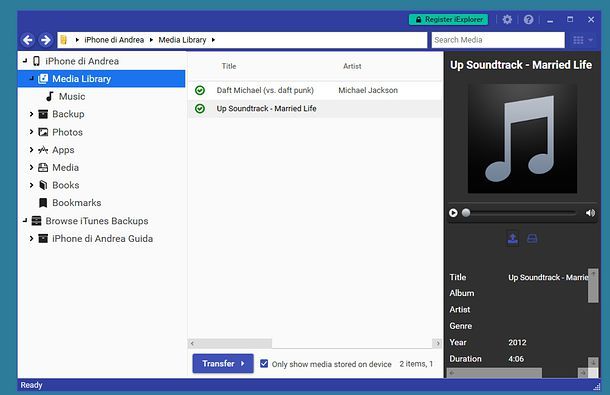Click the Bookmarks ribbon icon
Image resolution: width=610 pixels, height=395 pixels.
[43, 203]
